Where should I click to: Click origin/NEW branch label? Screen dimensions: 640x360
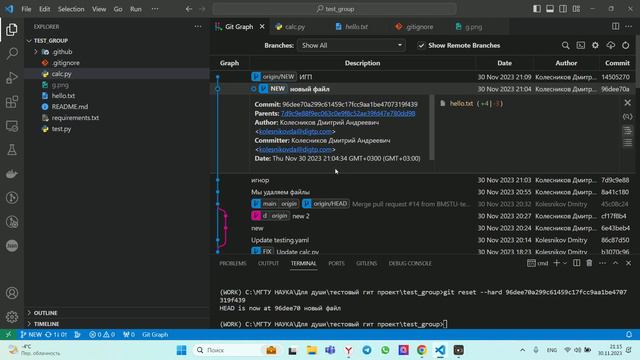pyautogui.click(x=274, y=77)
